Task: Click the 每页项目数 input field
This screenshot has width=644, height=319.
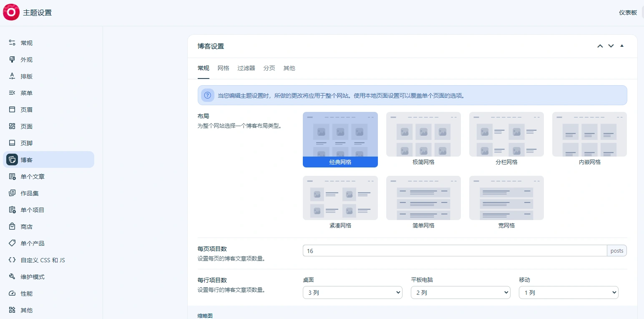Action: [455, 251]
